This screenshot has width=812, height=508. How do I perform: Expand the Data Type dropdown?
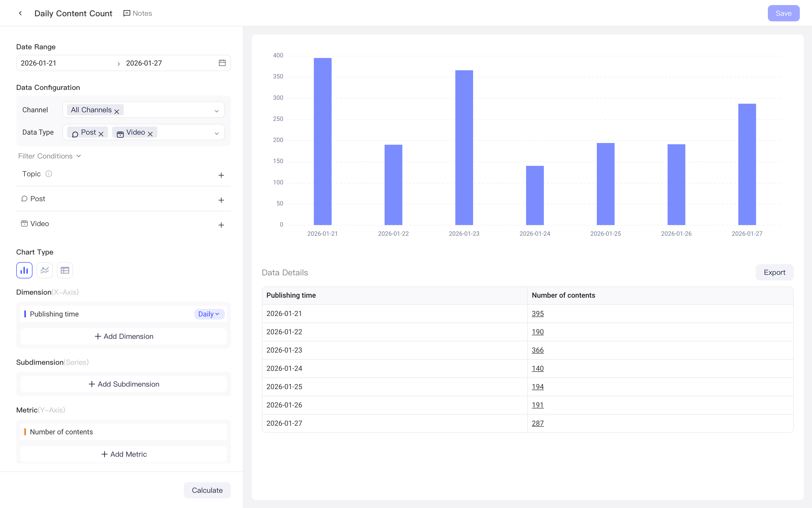217,133
